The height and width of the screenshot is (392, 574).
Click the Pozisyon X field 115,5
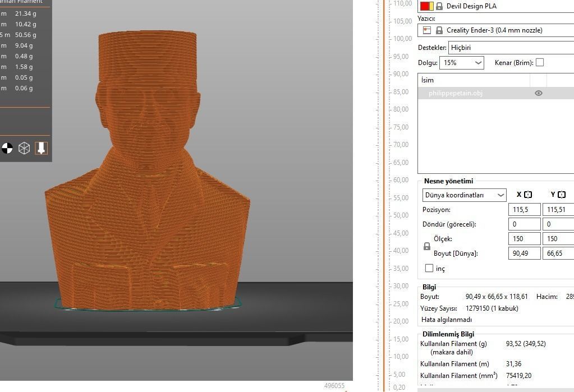(x=524, y=210)
